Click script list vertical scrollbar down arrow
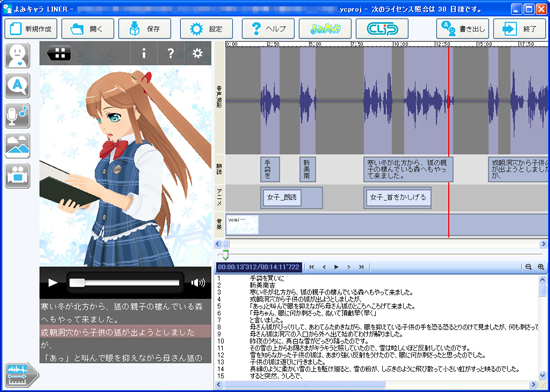The width and height of the screenshot is (550, 392). point(542,375)
